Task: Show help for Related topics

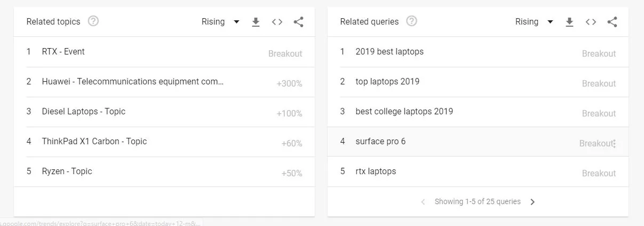Action: point(94,21)
